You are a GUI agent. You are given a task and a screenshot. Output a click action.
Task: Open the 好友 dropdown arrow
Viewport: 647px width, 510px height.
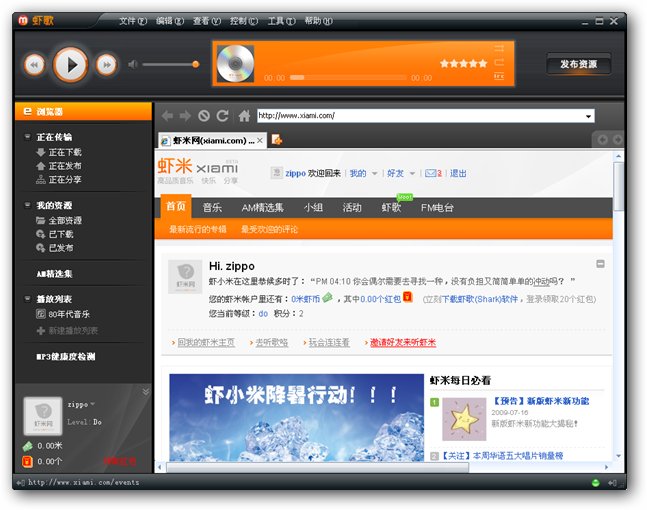(412, 173)
